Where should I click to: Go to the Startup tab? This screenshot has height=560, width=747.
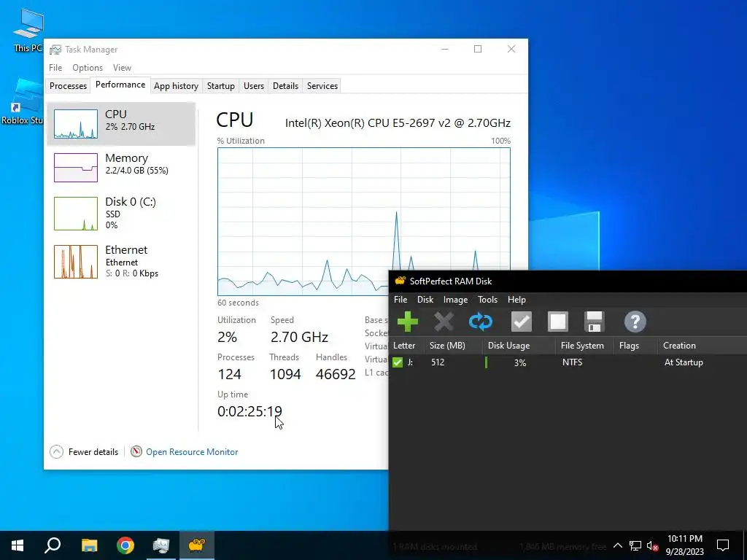coord(220,86)
